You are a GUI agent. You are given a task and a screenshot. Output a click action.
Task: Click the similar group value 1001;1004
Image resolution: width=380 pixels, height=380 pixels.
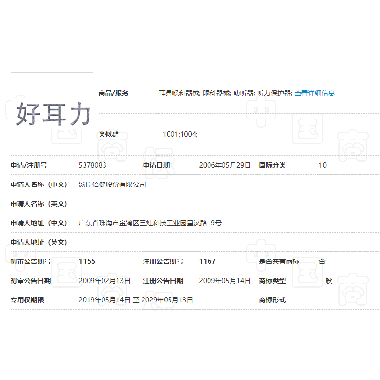(180, 134)
